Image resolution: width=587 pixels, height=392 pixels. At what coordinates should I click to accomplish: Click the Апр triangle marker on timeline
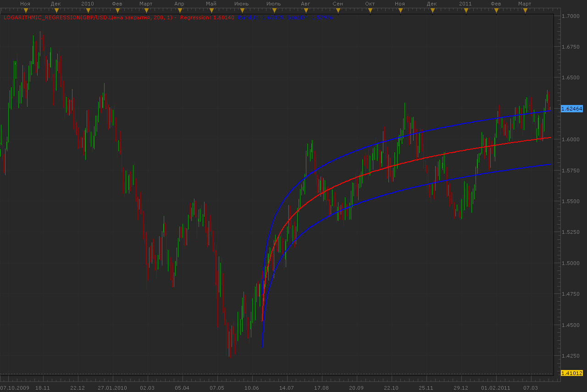(179, 10)
